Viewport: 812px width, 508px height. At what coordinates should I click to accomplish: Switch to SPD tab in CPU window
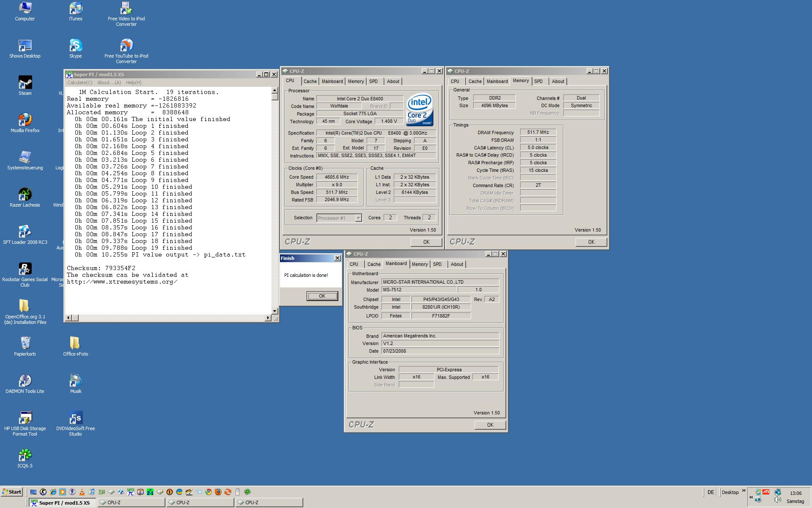pos(373,81)
